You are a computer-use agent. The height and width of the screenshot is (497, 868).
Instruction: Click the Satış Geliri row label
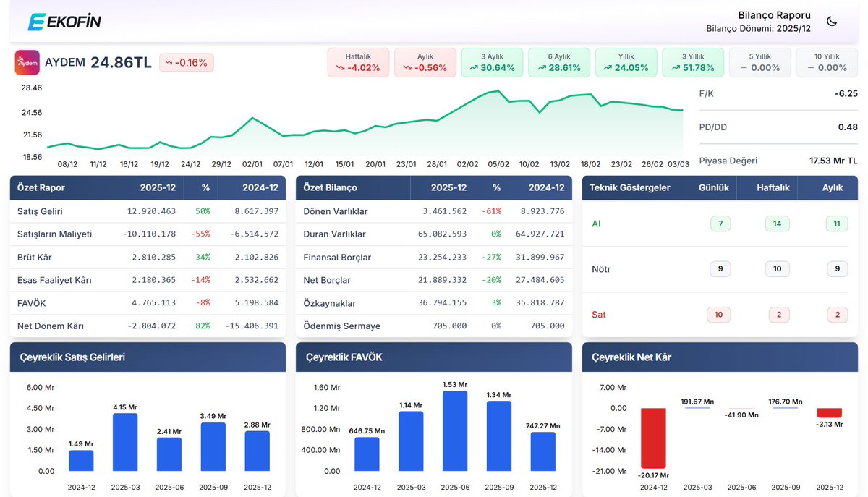coord(40,211)
